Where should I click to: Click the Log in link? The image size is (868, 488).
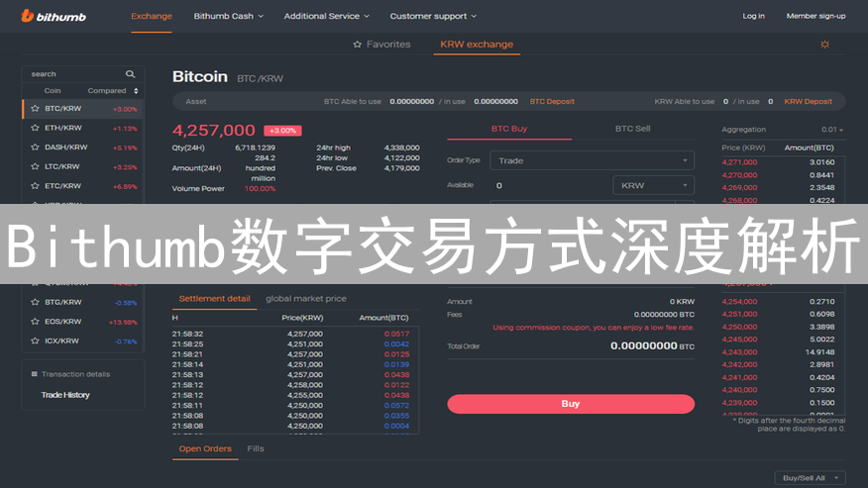[x=753, y=16]
